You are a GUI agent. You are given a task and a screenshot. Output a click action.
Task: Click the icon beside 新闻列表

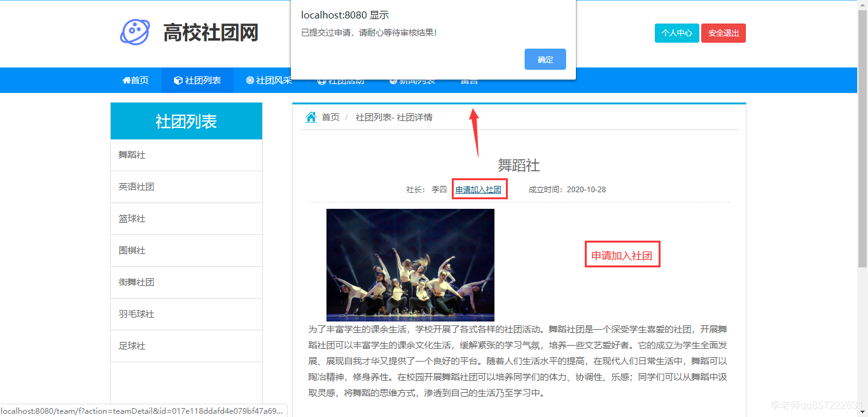pos(393,80)
